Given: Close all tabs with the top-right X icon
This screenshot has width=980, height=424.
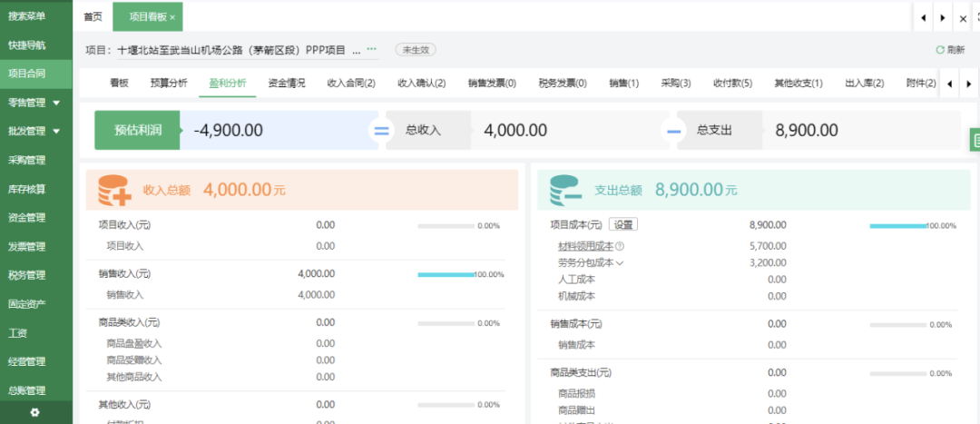Looking at the screenshot, I should coord(963,19).
